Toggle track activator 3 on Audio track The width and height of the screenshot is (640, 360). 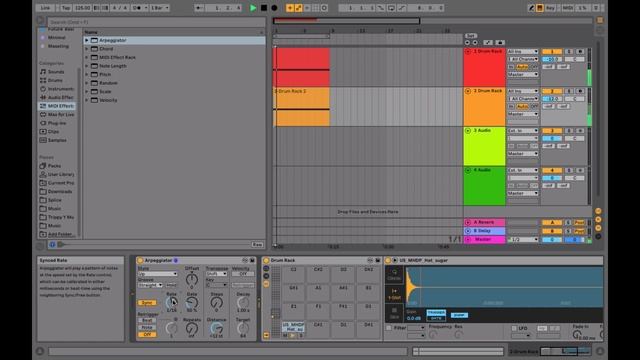tap(552, 131)
